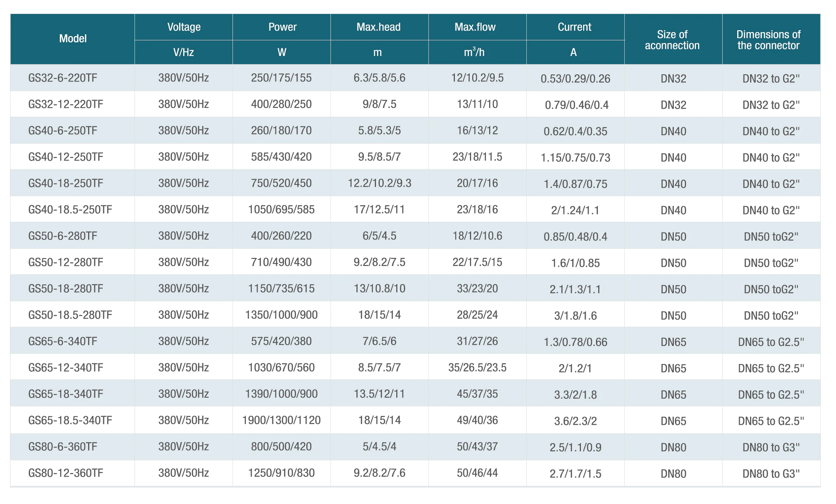Select power value 1350/1000/900

pos(282,315)
